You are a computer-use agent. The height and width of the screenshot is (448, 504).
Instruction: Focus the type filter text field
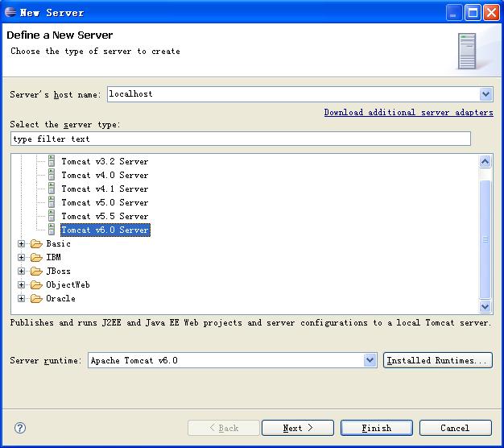pyautogui.click(x=241, y=139)
